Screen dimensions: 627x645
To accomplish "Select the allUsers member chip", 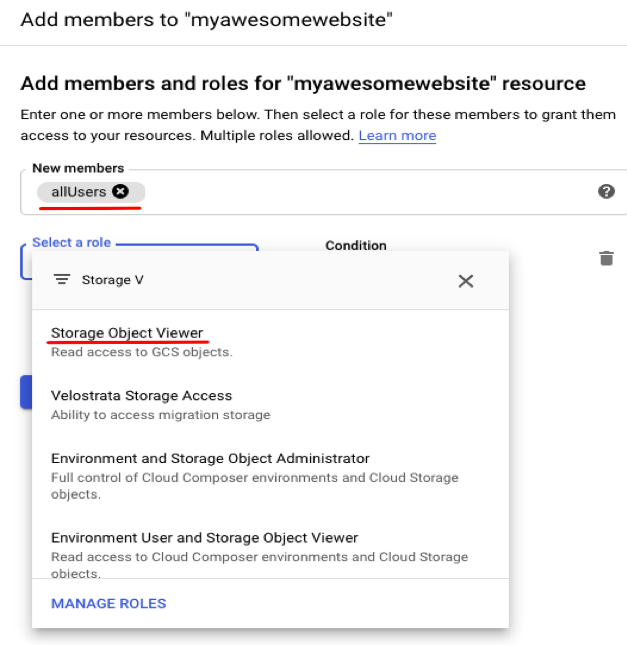I will (78, 192).
